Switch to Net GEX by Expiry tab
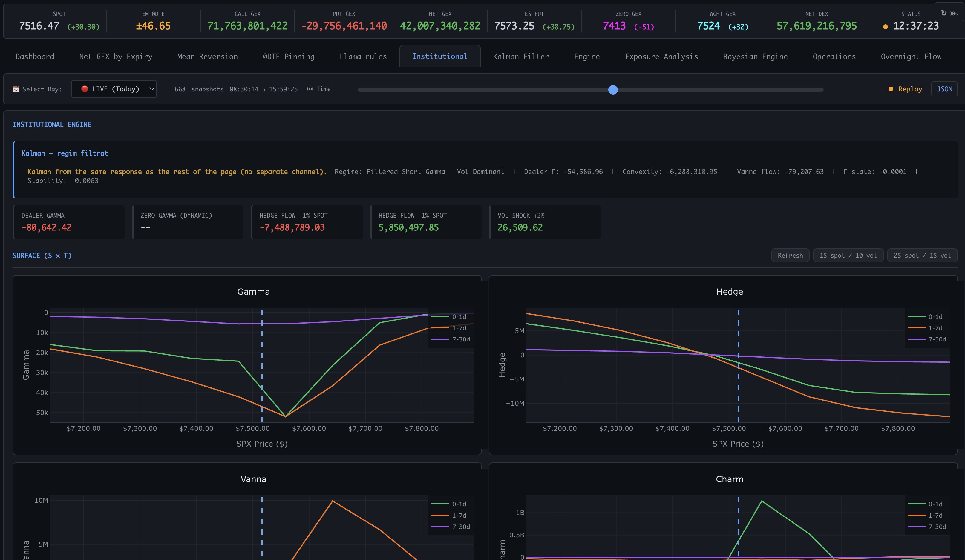 click(116, 57)
